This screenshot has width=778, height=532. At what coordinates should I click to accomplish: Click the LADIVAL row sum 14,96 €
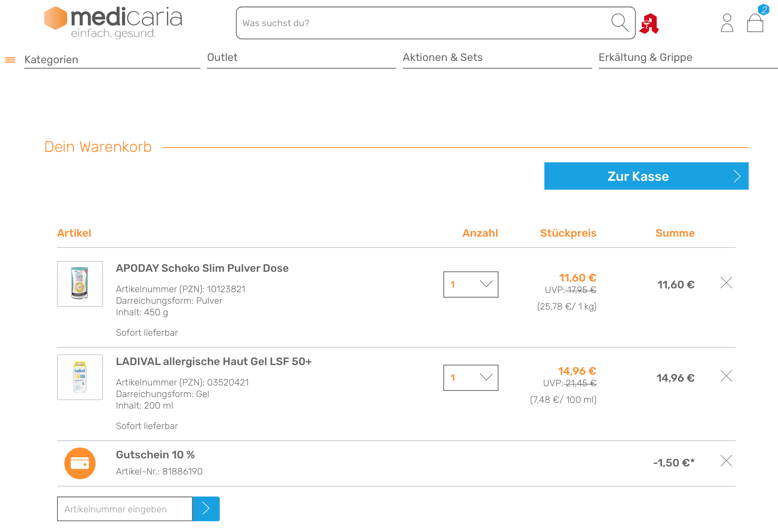(x=675, y=378)
